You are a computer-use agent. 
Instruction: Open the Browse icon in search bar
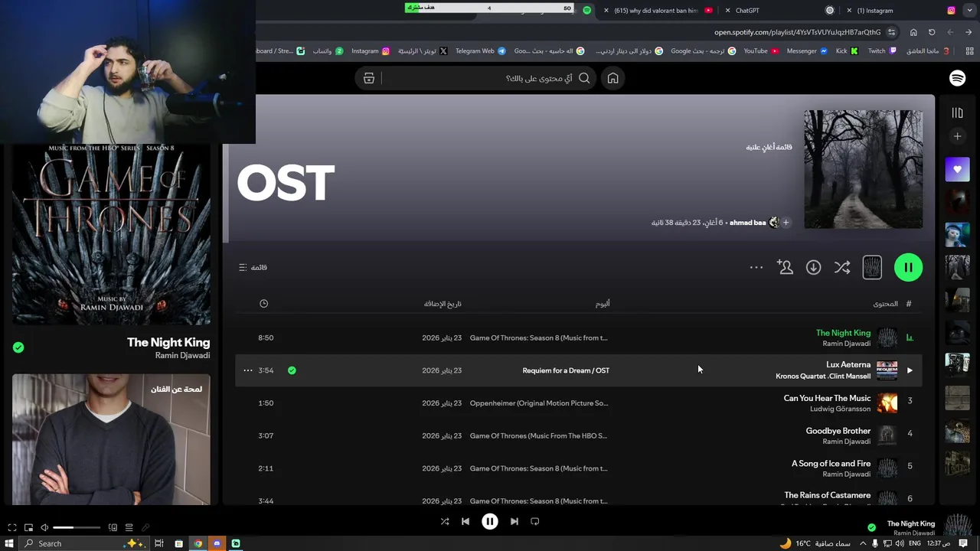pyautogui.click(x=369, y=78)
